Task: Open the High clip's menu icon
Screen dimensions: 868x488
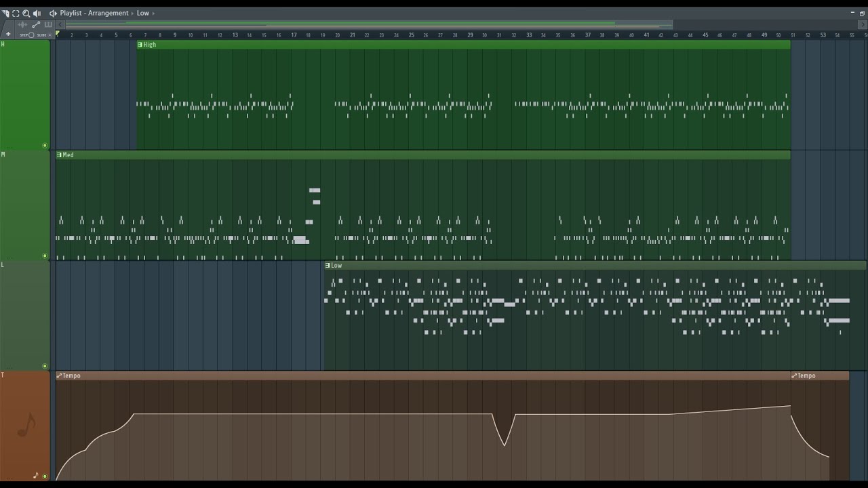Action: (140, 45)
